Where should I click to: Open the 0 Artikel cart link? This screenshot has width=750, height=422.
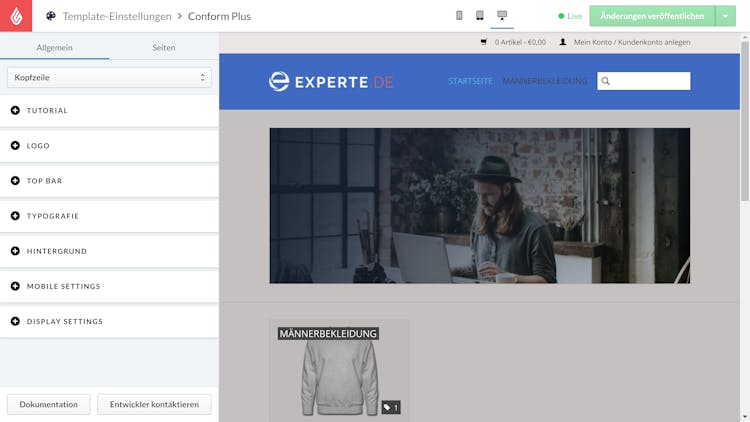pos(520,42)
